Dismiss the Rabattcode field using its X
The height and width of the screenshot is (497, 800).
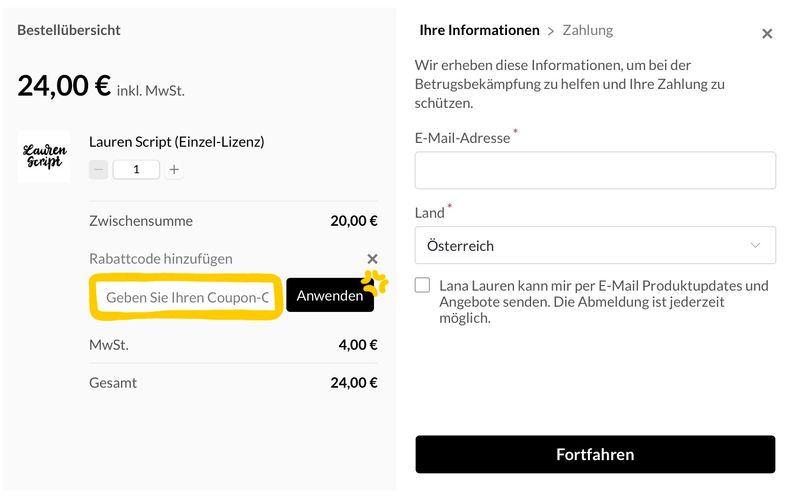coord(372,259)
